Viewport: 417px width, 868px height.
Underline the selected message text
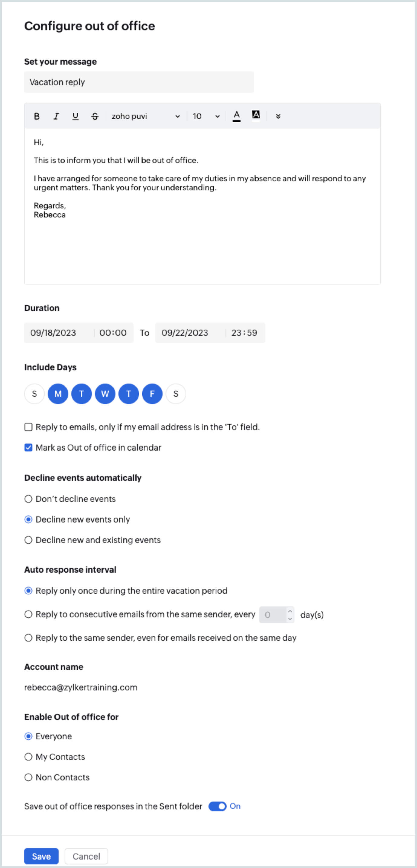[x=76, y=116]
